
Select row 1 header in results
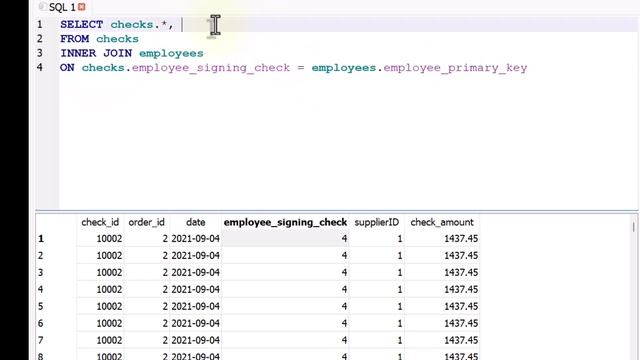(56, 238)
